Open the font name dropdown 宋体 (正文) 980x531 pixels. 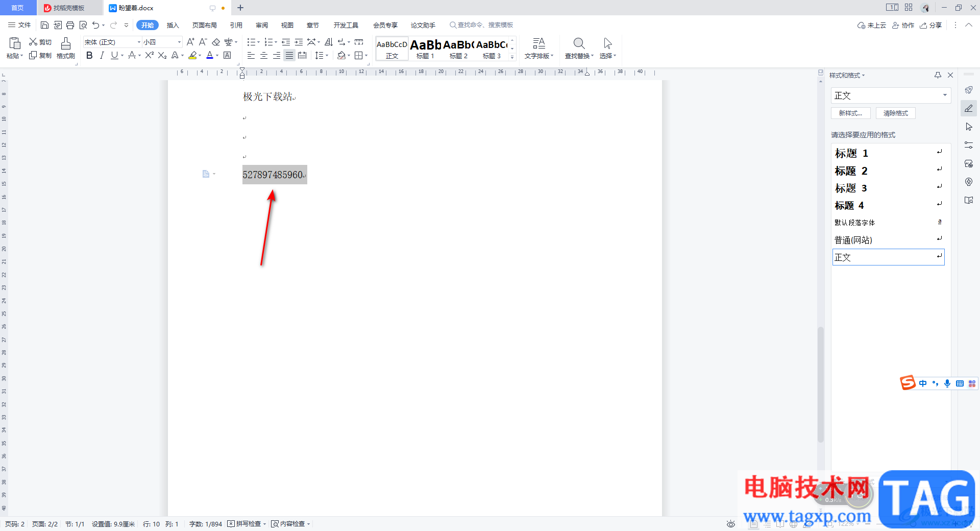click(x=138, y=42)
